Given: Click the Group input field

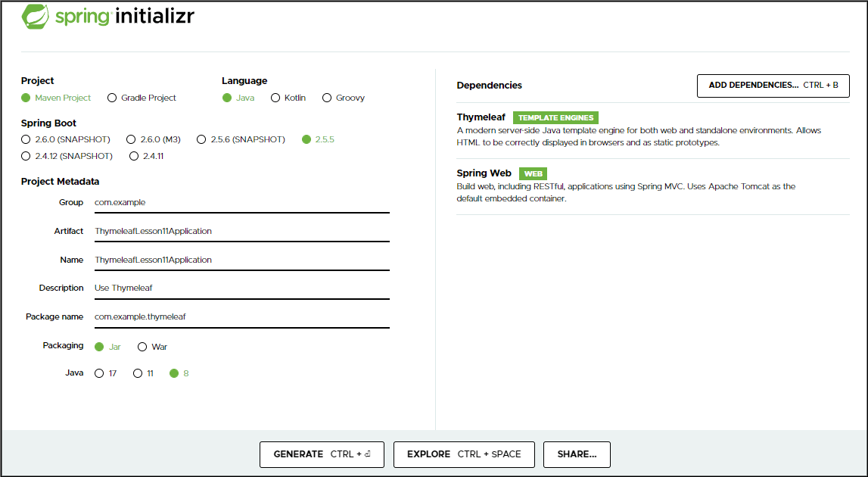Looking at the screenshot, I should (x=241, y=202).
